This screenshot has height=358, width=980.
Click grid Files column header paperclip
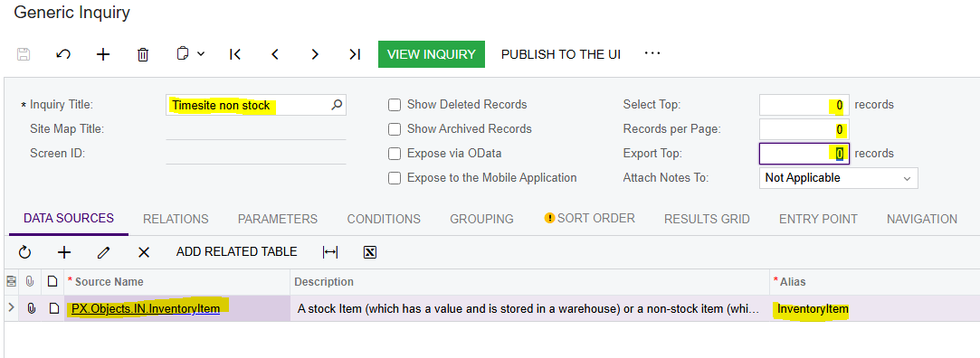pyautogui.click(x=30, y=282)
